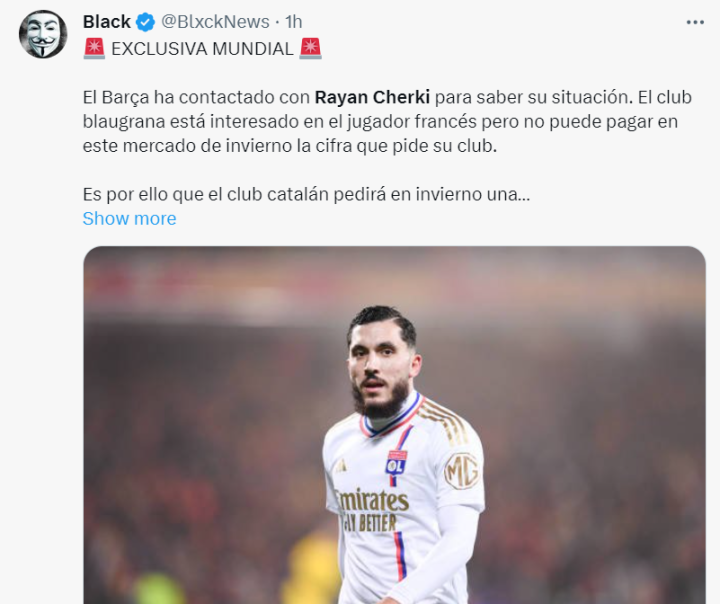Click the truncated line Es por ello que

click(x=306, y=194)
